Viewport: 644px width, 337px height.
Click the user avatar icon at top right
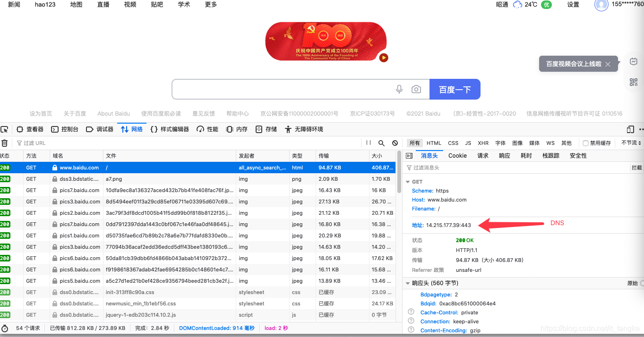(x=601, y=5)
